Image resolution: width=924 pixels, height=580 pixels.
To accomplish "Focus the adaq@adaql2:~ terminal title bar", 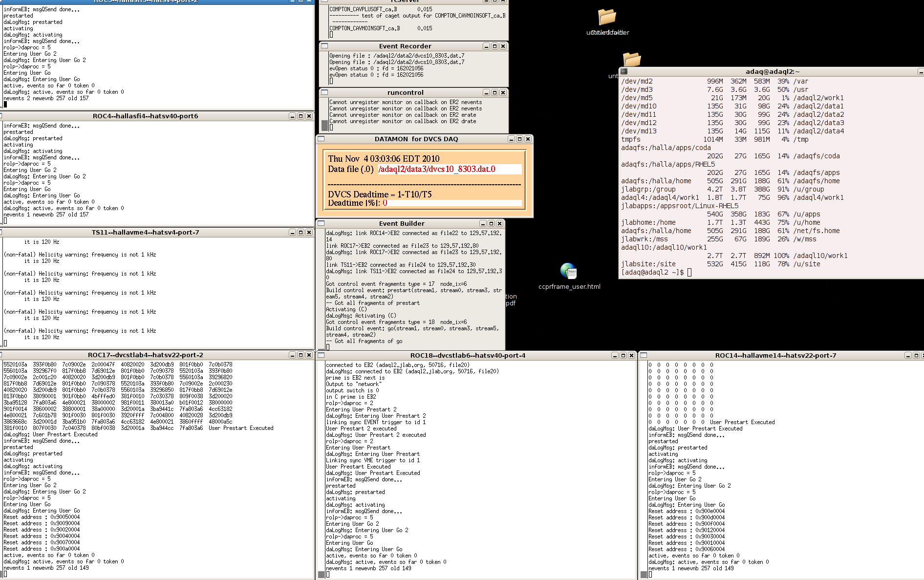I will point(773,71).
